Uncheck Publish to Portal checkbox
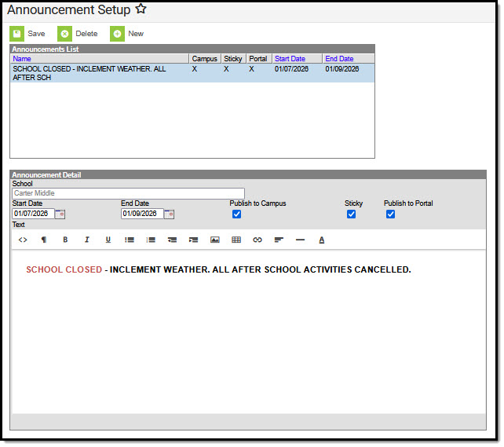 pyautogui.click(x=390, y=214)
